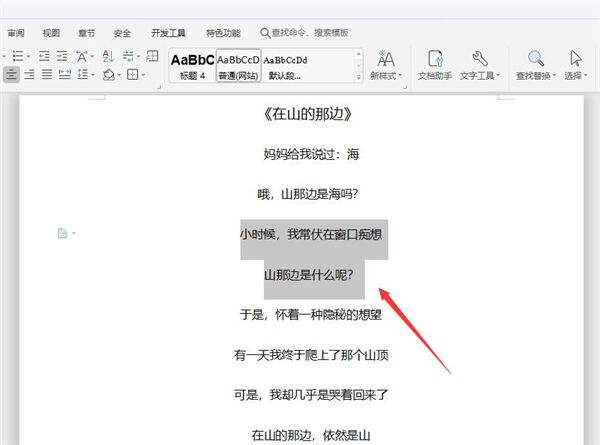Toggle justify alignment for the paragraph
This screenshot has height=445, width=600.
pyautogui.click(x=47, y=74)
